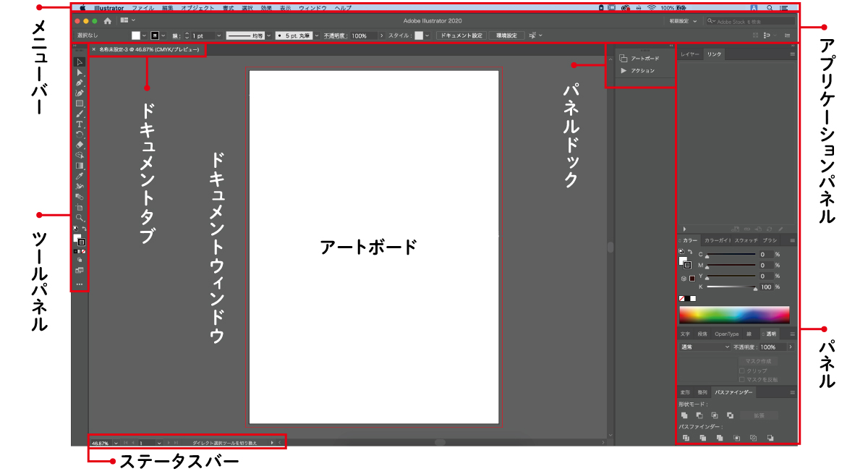Click the CMYK color spectrum bar

[733, 314]
